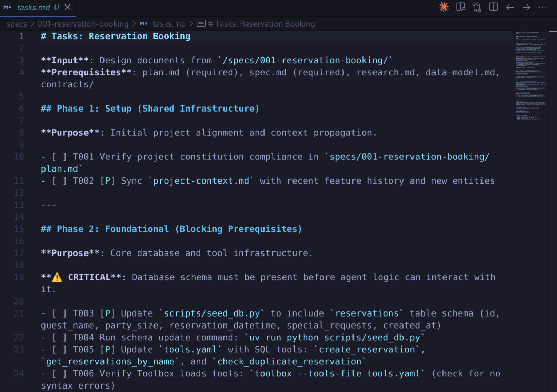Select the tasks.md tab

pyautogui.click(x=33, y=7)
